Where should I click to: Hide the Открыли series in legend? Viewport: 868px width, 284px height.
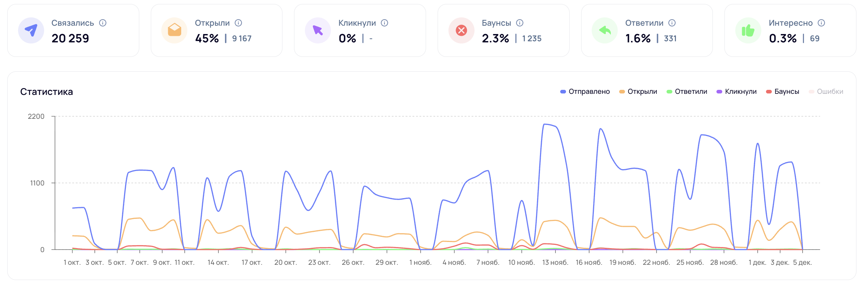point(638,92)
